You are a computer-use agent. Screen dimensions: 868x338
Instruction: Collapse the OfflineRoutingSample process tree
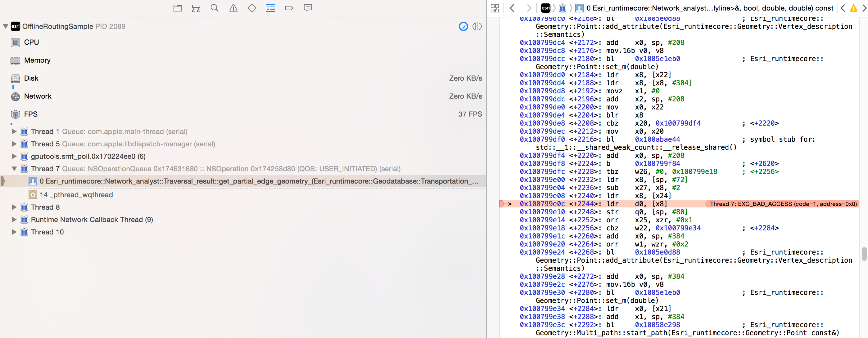point(5,26)
